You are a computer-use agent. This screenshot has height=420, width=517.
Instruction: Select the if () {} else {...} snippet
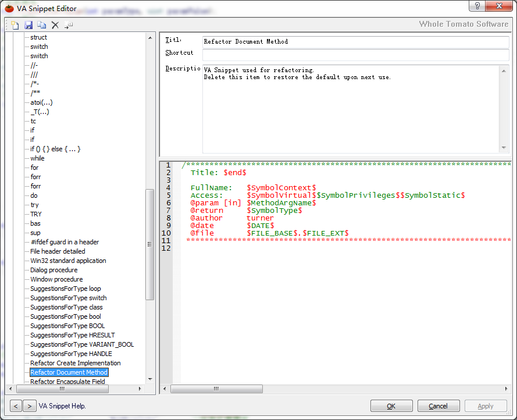(x=55, y=149)
